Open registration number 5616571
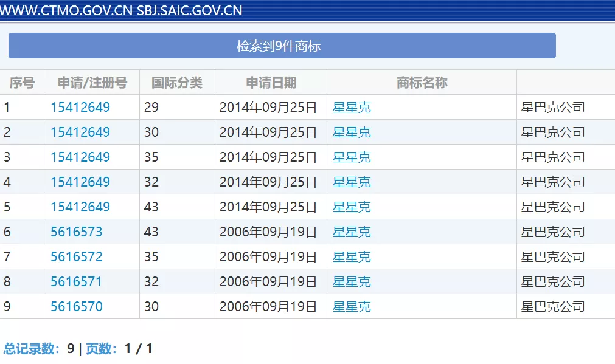The height and width of the screenshot is (364, 615). [77, 282]
